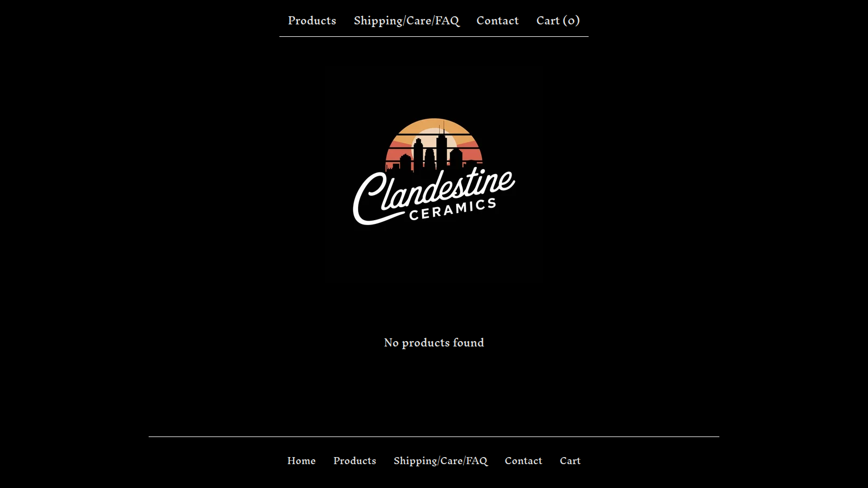Click the cart item count in the header
The image size is (868, 488).
(x=571, y=21)
